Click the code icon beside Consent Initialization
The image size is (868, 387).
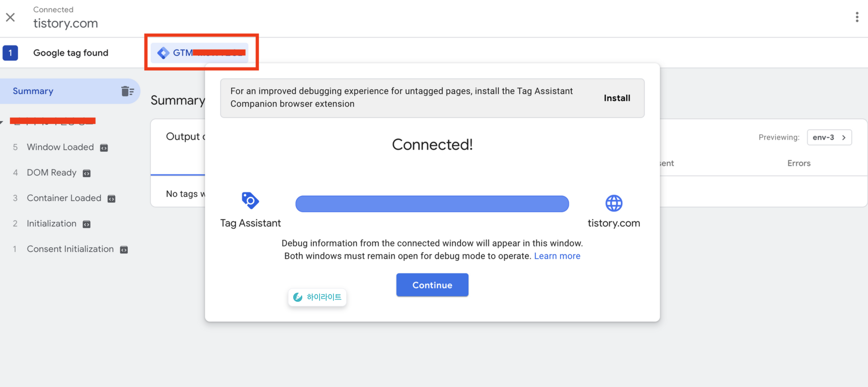point(124,250)
